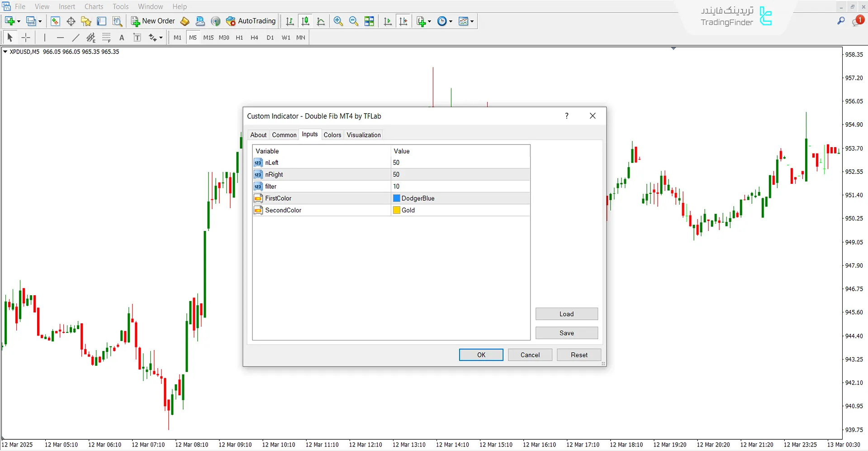
Task: Draw a trendline with the diagonal line tool
Action: click(x=76, y=38)
